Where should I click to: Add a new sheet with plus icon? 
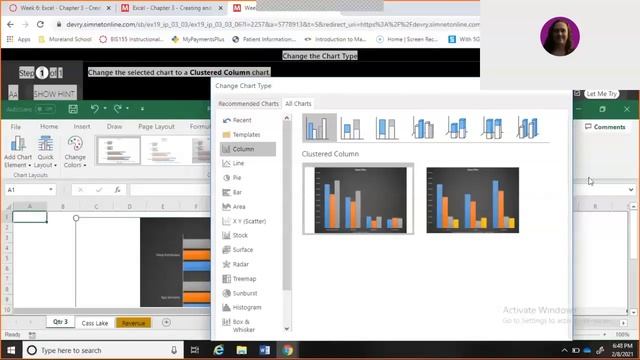coord(166,322)
